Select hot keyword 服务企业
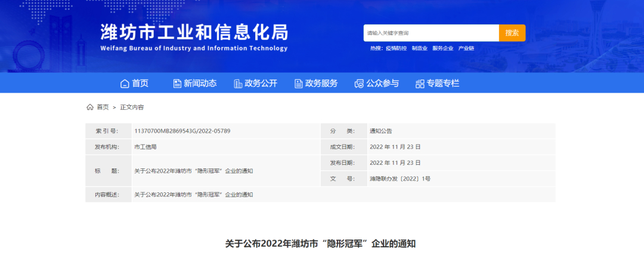Image resolution: width=644 pixels, height=264 pixels. (442, 48)
